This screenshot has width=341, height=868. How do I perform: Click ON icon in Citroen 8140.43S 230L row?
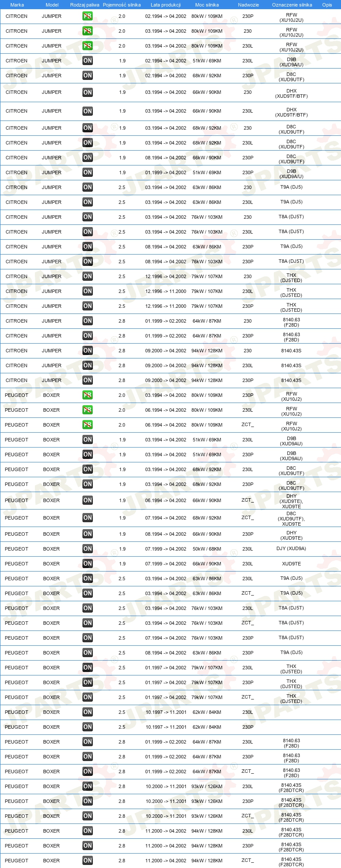[88, 365]
